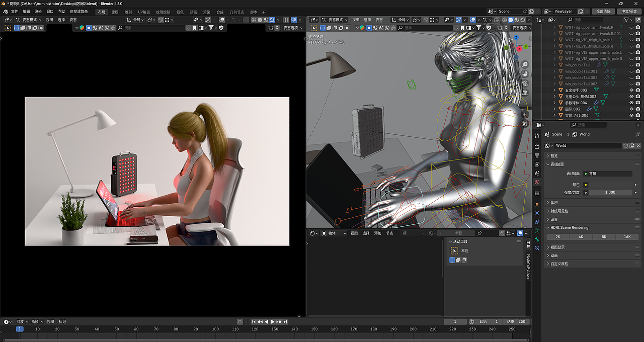This screenshot has height=342, width=644.
Task: Hide 五金提手.003 in the outliner
Action: 631,90
